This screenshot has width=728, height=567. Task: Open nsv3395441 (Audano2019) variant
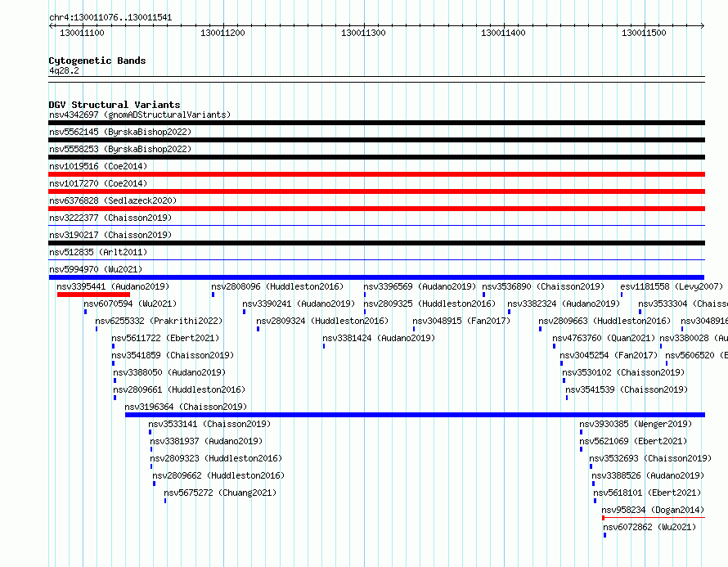(x=113, y=286)
